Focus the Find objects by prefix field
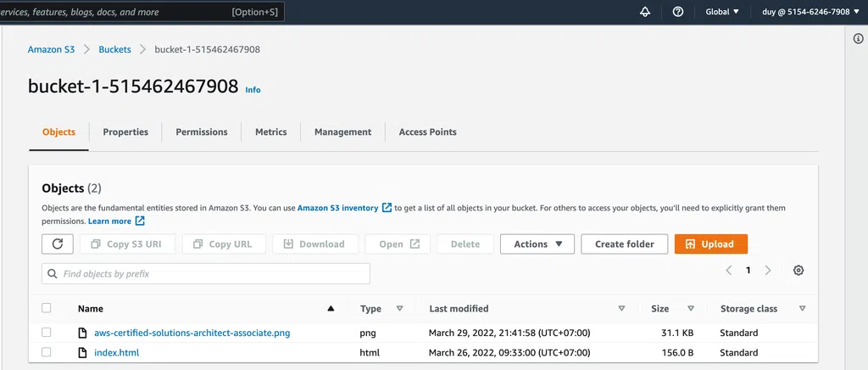Image resolution: width=868 pixels, height=370 pixels. click(x=206, y=273)
